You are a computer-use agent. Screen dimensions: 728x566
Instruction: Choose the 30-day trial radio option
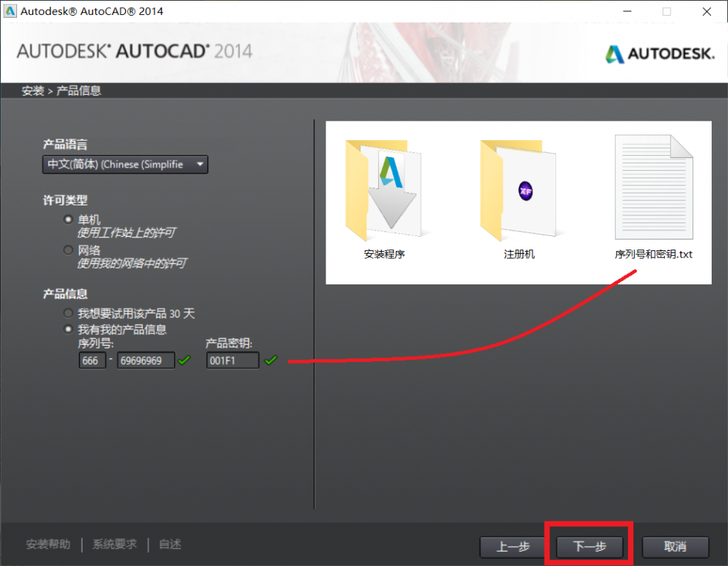(x=68, y=313)
